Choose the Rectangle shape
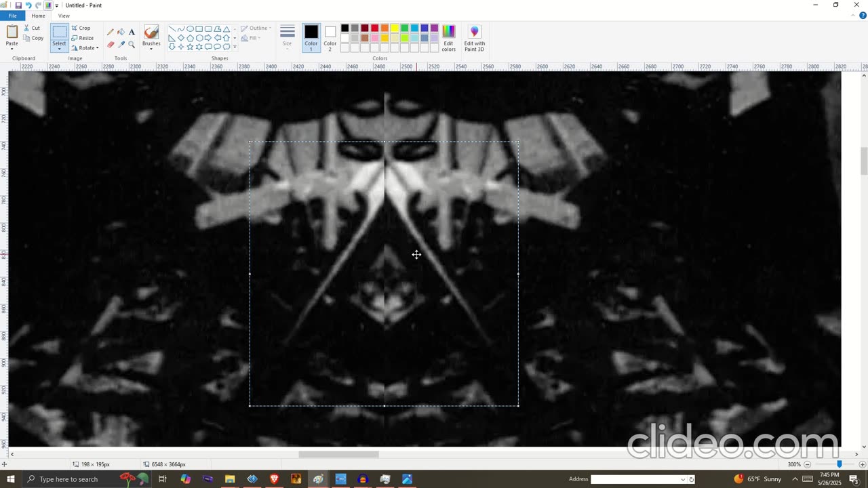Viewport: 868px width, 488px height. click(x=199, y=29)
